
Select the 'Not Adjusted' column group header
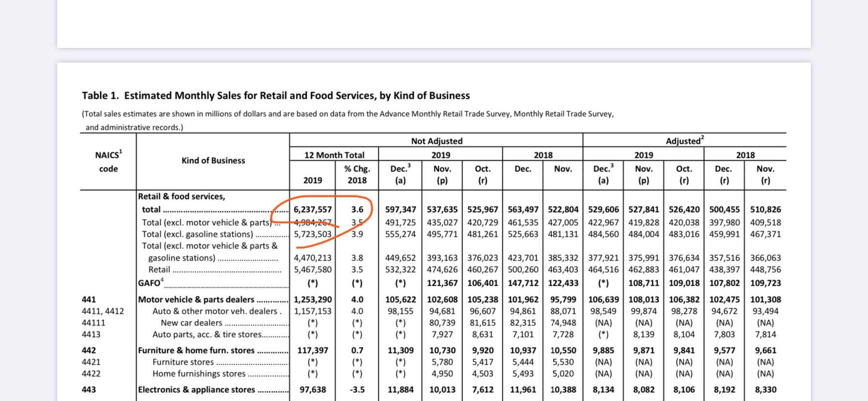(436, 141)
